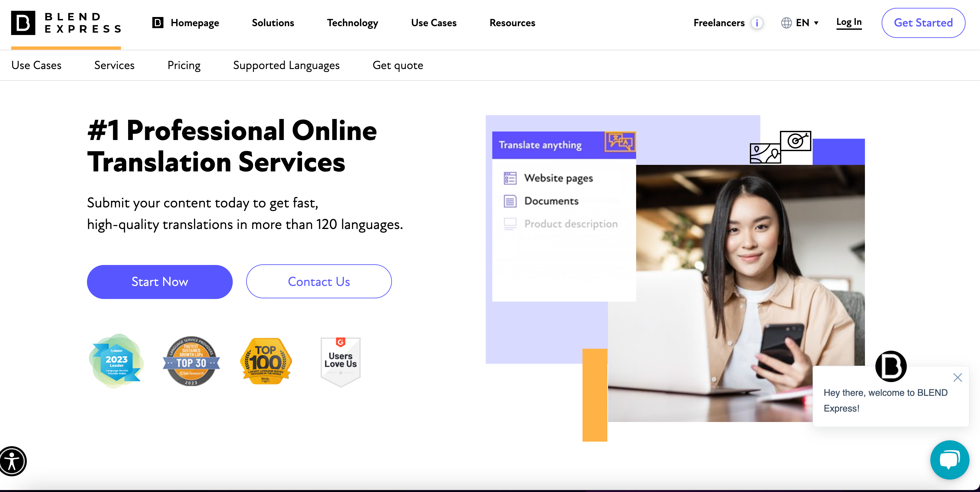Click the Translate anything header
980x492 pixels.
[564, 145]
